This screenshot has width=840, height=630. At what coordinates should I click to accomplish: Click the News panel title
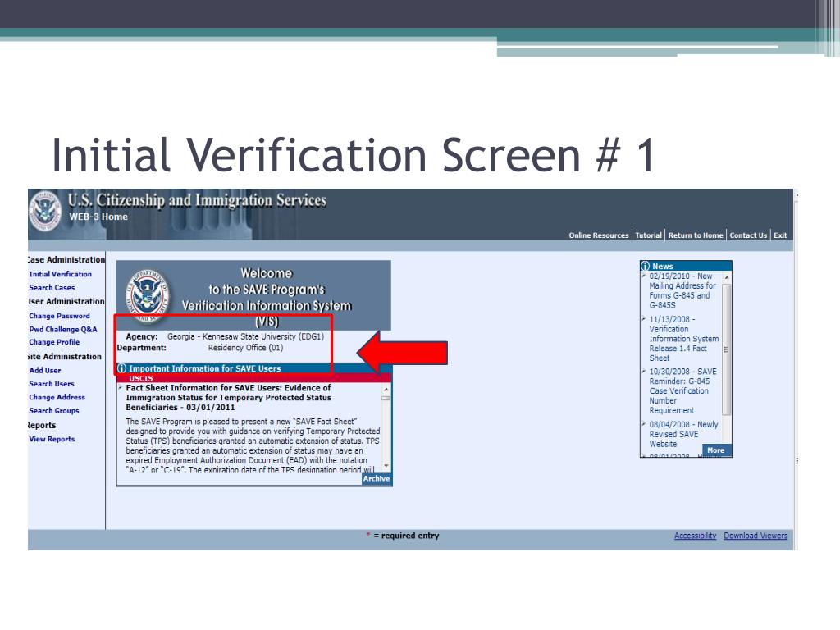pyautogui.click(x=663, y=267)
